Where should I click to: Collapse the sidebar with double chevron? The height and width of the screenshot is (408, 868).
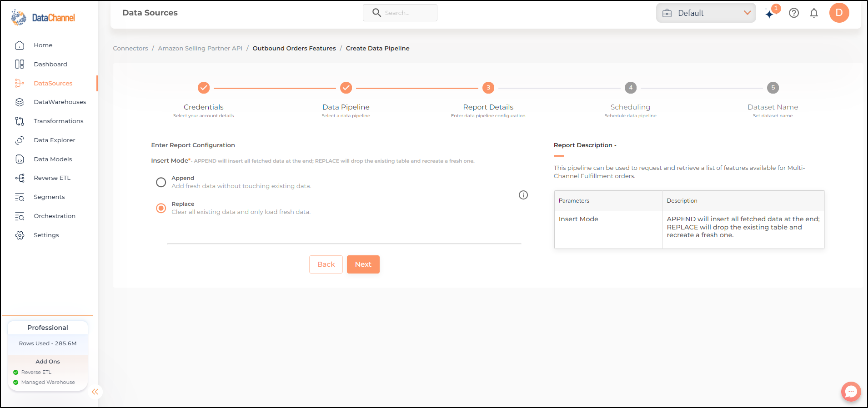(x=95, y=392)
